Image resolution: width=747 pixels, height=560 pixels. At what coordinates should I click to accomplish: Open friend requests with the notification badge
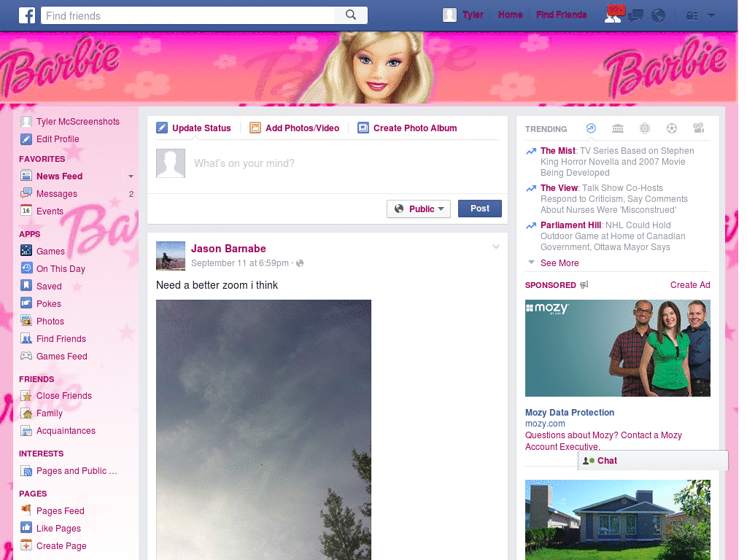tap(613, 15)
